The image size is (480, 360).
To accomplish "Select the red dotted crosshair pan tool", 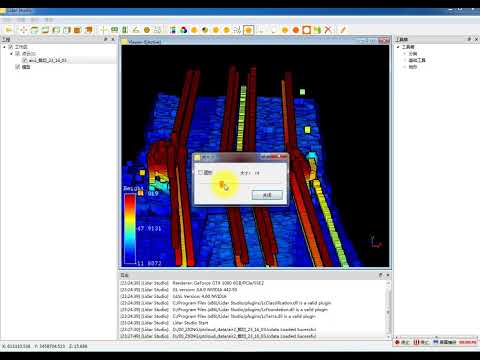I will pyautogui.click(x=23, y=30).
